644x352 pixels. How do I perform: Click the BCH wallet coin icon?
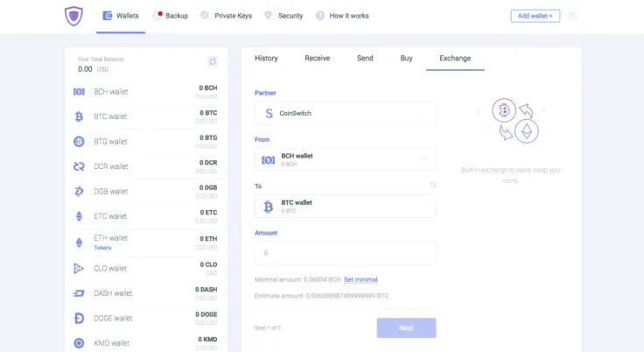click(x=79, y=92)
